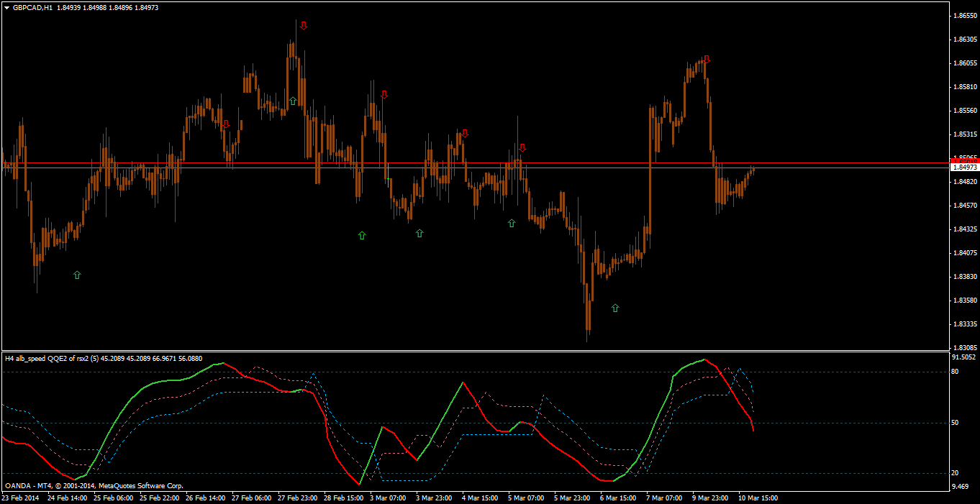Click the 1.83335 price axis label
Viewport: 980px width, 504px height.
click(963, 324)
